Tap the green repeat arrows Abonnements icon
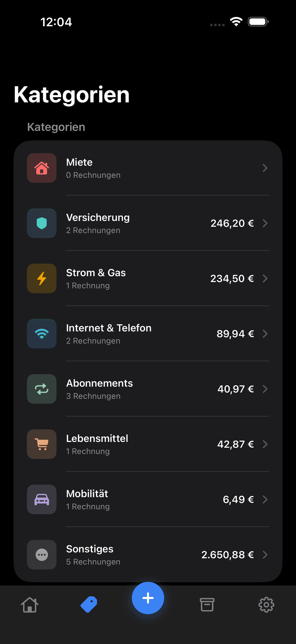The height and width of the screenshot is (644, 296). [x=42, y=389]
